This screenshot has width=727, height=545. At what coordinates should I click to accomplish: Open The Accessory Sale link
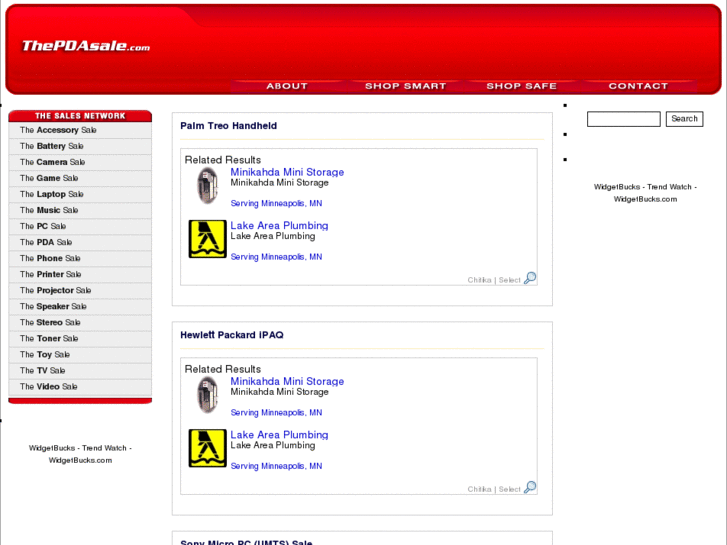pyautogui.click(x=58, y=130)
